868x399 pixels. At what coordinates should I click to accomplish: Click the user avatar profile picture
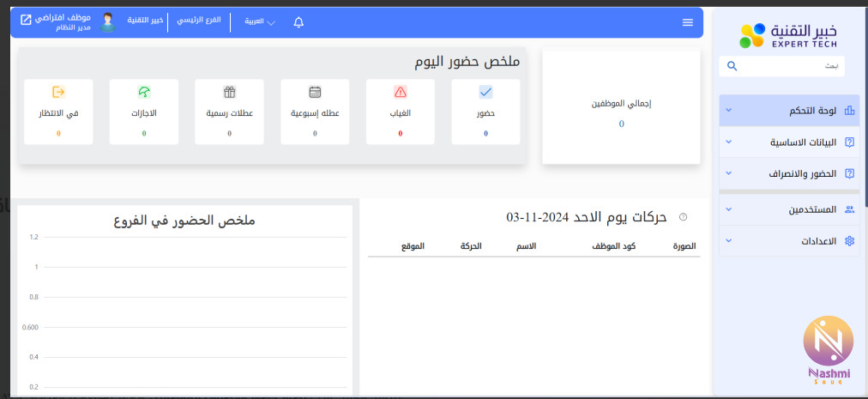click(x=107, y=22)
